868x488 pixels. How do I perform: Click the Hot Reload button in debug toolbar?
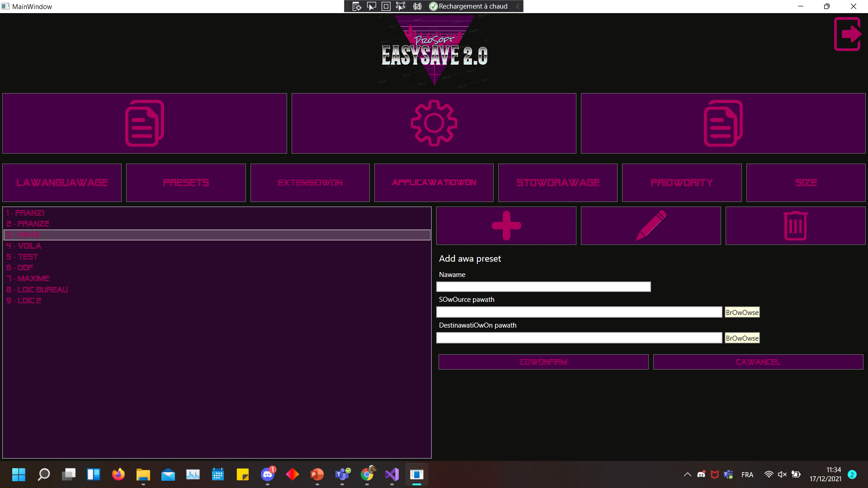(468, 6)
